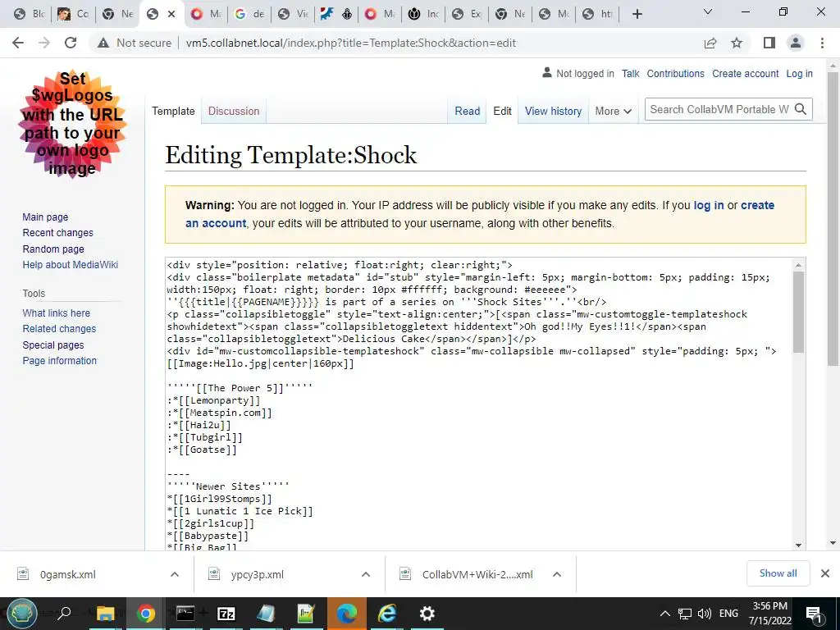Open the Windows Start button
The image size is (840, 630).
(21, 614)
